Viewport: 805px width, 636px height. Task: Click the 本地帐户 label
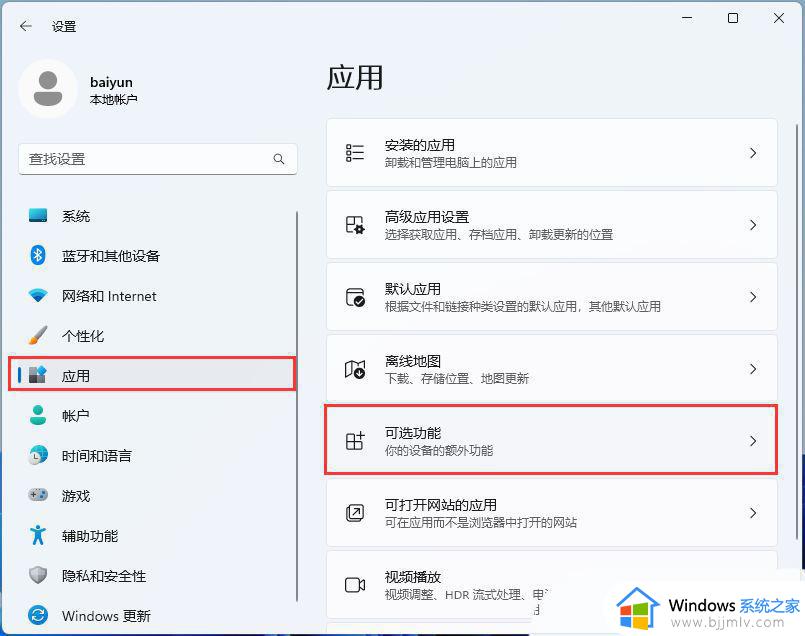113,100
